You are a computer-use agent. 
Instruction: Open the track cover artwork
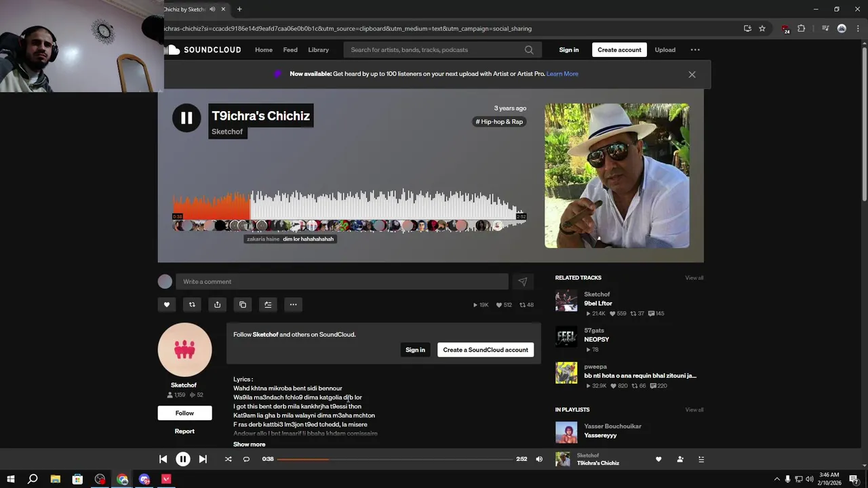tap(617, 176)
